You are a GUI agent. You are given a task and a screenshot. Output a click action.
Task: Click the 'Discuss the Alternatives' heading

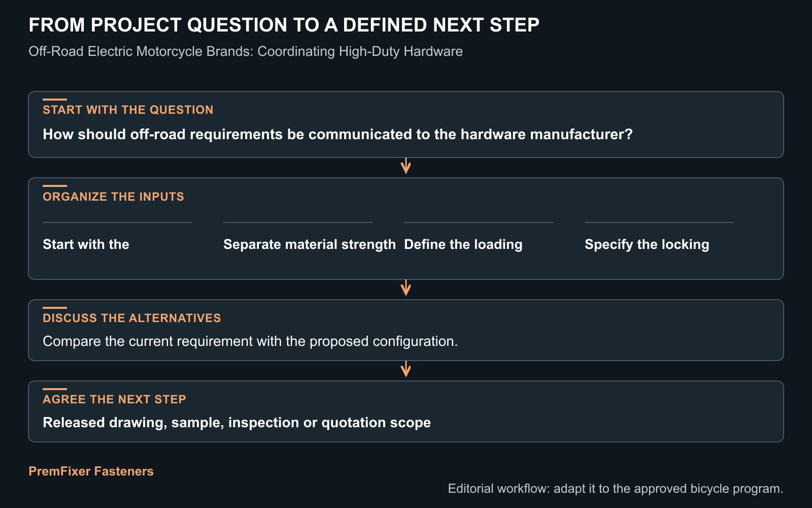tap(132, 318)
